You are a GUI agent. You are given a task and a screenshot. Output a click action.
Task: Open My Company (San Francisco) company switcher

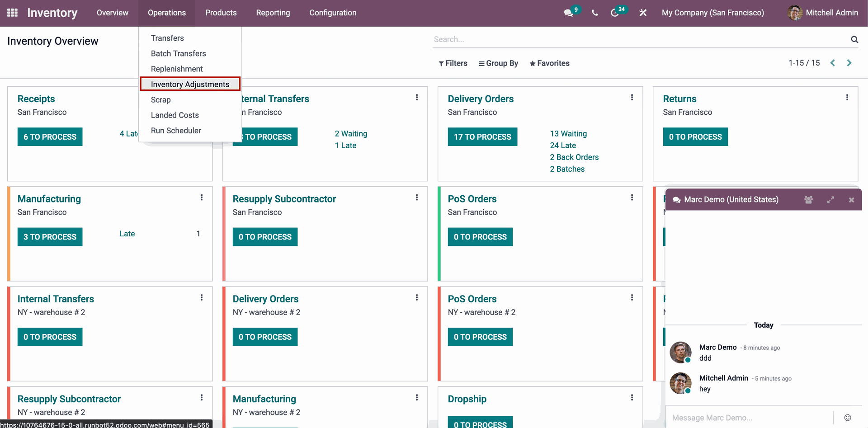click(713, 13)
